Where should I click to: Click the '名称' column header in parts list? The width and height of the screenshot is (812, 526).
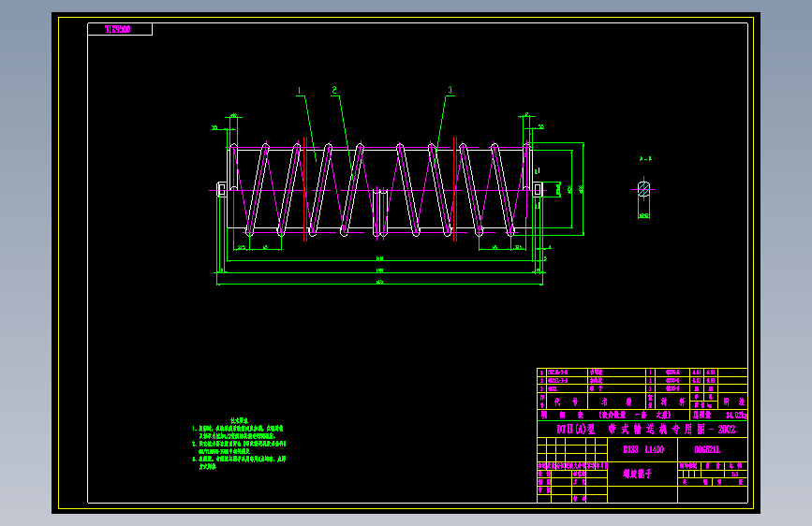616,402
